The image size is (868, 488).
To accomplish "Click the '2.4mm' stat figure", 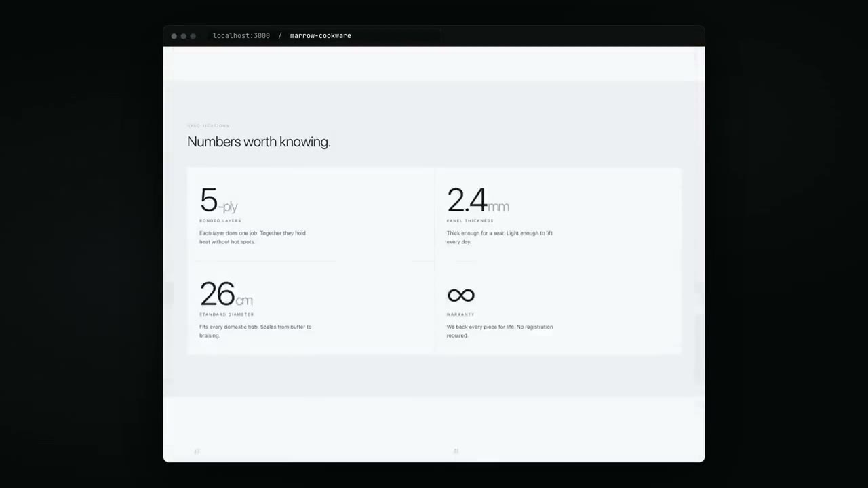I will point(477,201).
